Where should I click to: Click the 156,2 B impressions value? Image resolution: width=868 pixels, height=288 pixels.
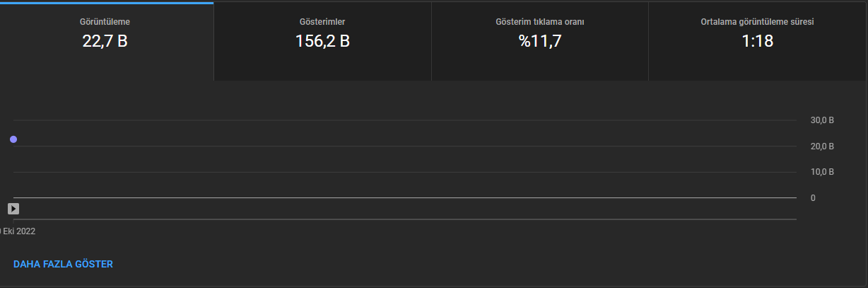(x=322, y=42)
